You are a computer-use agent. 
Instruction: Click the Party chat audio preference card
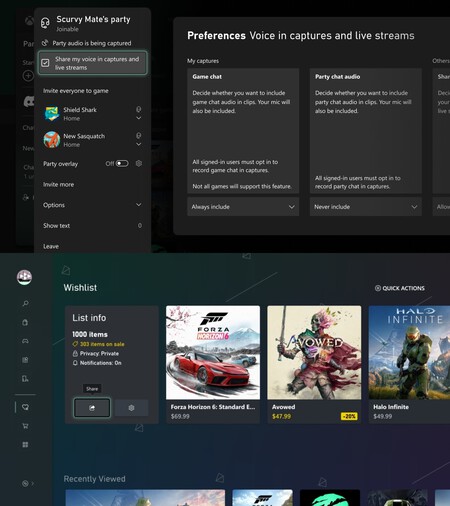tap(366, 131)
